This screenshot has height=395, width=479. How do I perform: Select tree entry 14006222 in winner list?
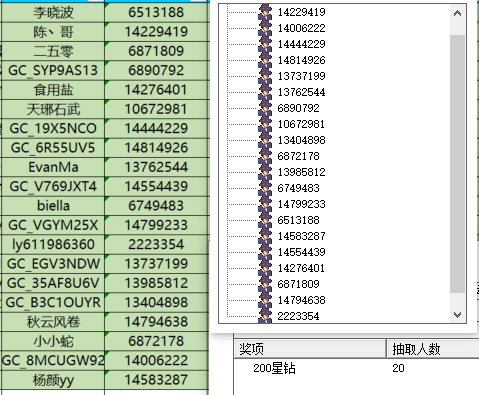(x=301, y=28)
